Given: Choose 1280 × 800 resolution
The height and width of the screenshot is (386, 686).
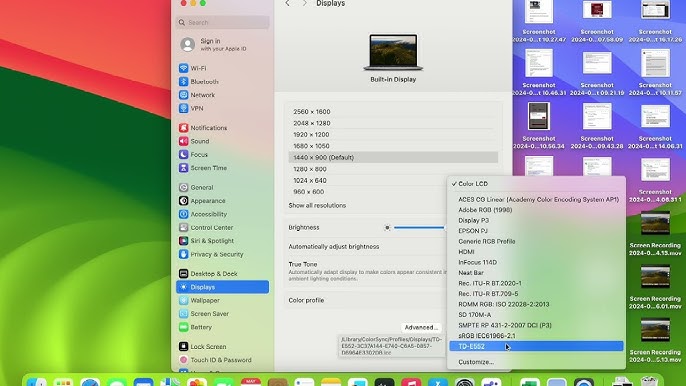Looking at the screenshot, I should coord(393,169).
